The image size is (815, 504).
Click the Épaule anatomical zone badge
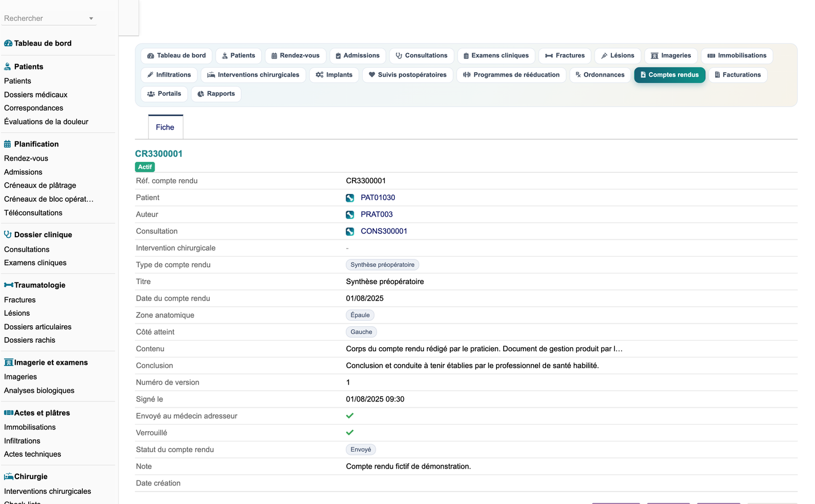tap(360, 315)
